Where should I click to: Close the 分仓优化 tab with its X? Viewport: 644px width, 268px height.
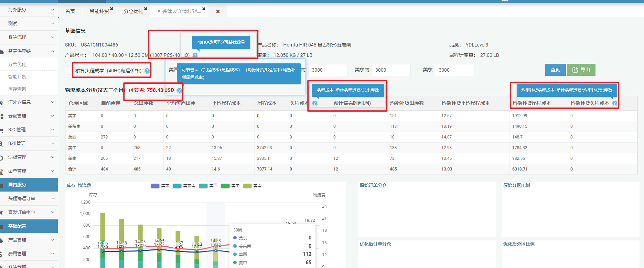click(x=146, y=9)
